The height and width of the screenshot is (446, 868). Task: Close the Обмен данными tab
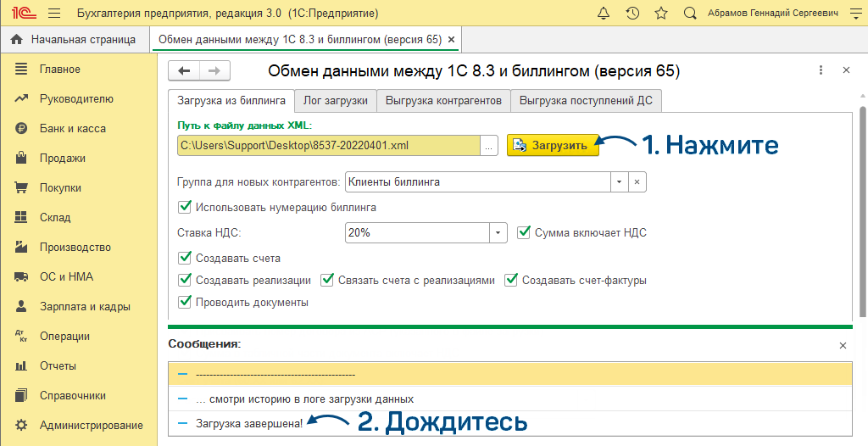[451, 40]
